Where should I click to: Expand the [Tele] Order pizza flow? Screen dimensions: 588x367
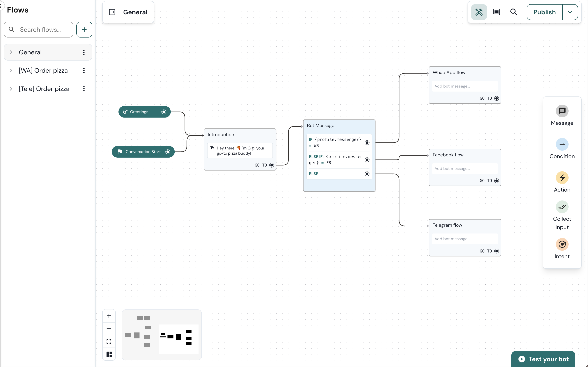[x=11, y=89]
